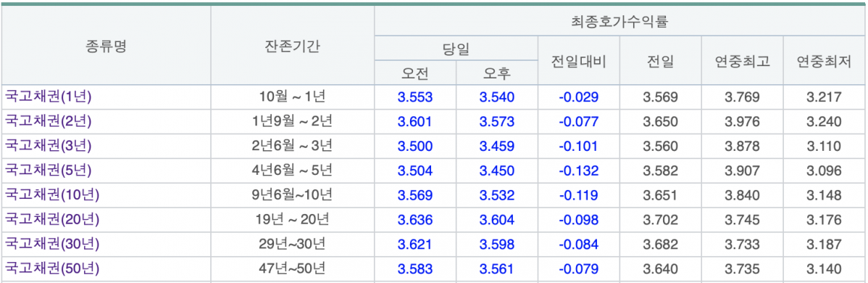Click the 오전 sub-header

415,73
